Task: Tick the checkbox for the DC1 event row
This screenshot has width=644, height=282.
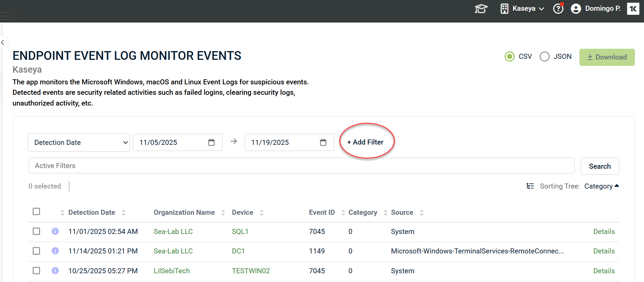Action: coord(36,251)
